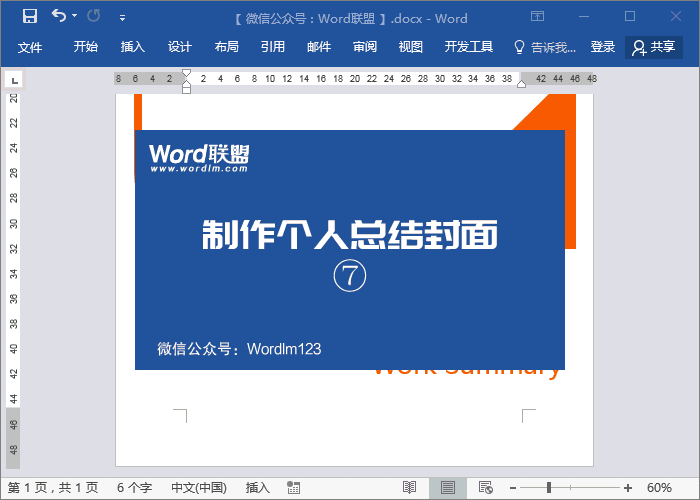Open the undo history dropdown arrow
700x500 pixels.
pos(75,16)
